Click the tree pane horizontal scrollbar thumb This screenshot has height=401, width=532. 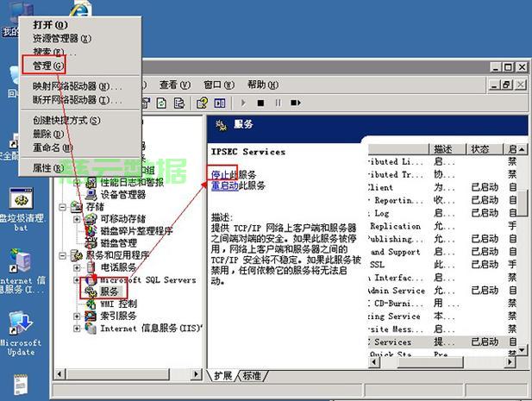point(118,374)
